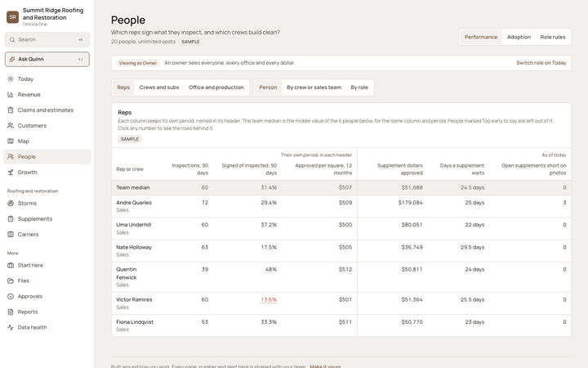Switch to the Adoption tab

519,37
